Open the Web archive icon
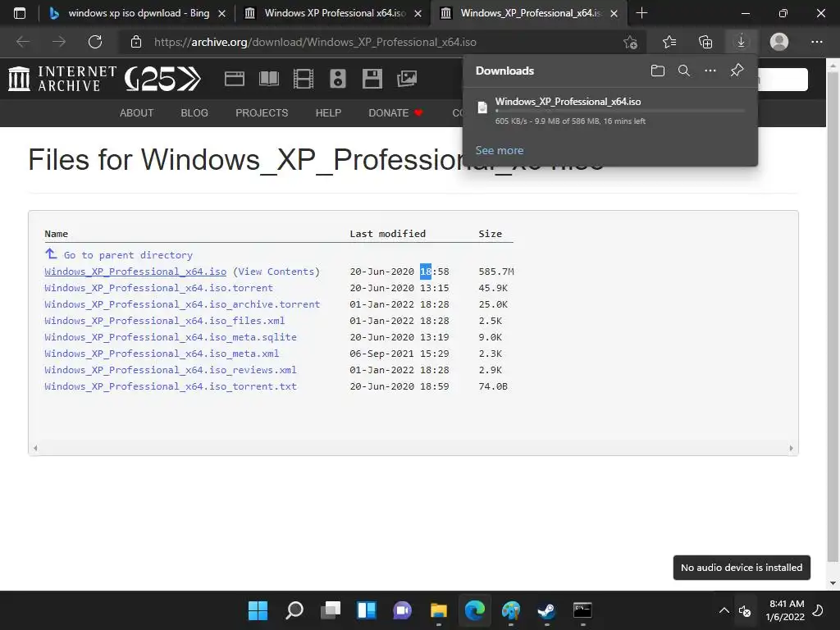 234,79
